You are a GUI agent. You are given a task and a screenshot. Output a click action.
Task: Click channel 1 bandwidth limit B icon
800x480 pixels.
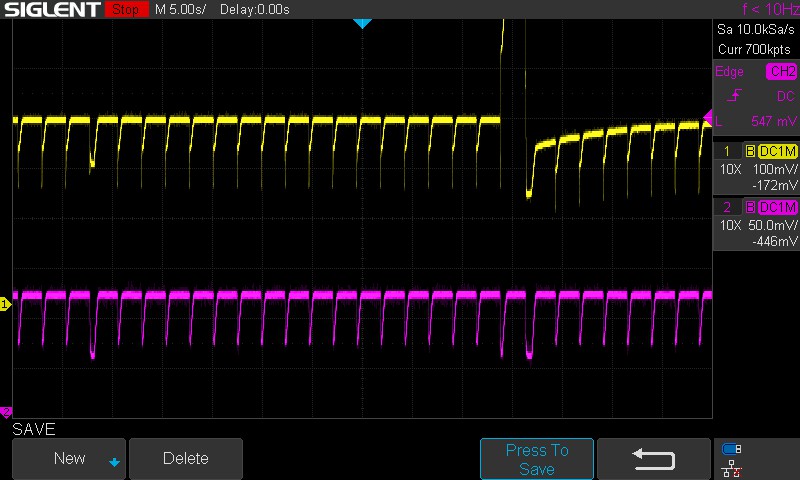(750, 151)
